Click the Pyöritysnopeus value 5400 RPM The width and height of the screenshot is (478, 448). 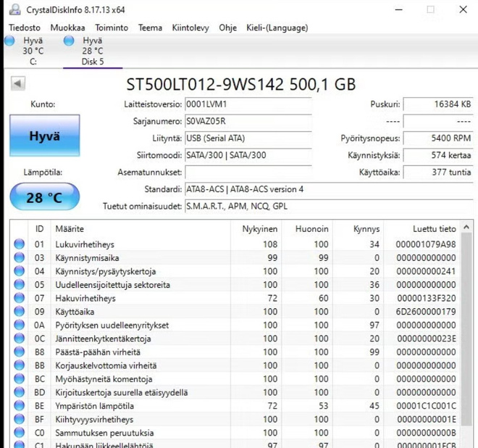438,138
